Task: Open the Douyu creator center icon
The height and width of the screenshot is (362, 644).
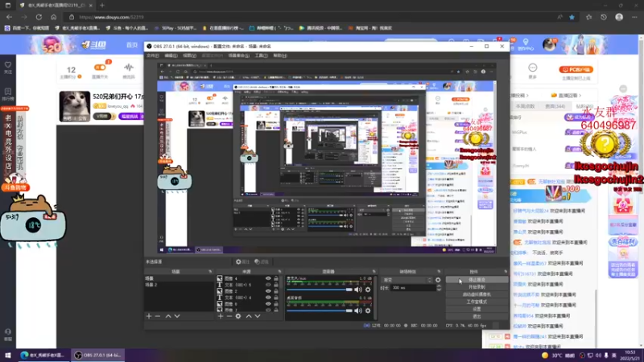Action: coord(526,44)
